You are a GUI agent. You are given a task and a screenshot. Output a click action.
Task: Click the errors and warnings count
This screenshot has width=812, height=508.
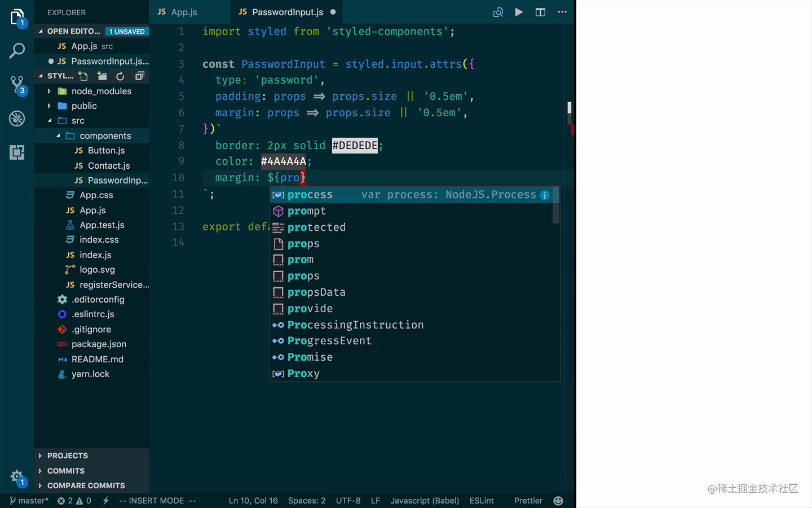click(74, 501)
